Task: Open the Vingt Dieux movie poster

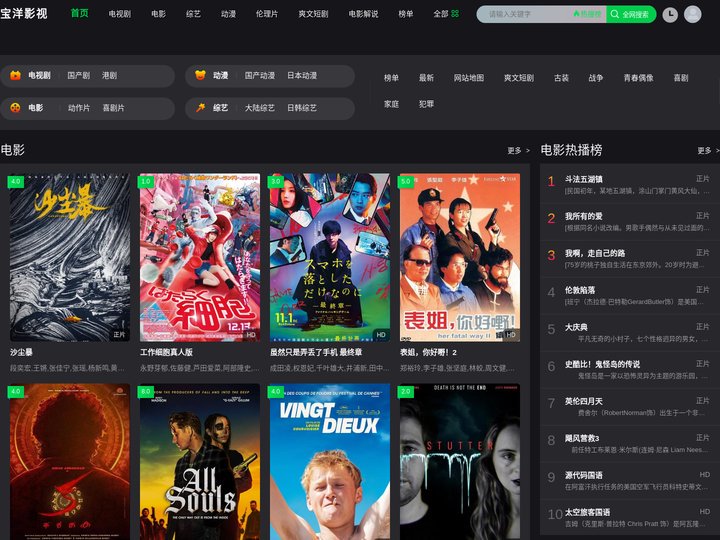Action: click(x=330, y=461)
